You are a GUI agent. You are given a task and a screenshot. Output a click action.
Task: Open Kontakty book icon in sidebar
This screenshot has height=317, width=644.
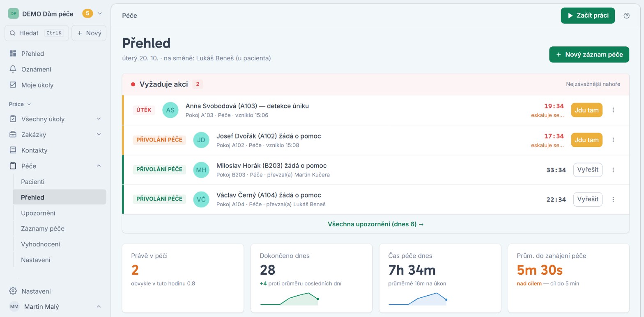click(x=13, y=150)
